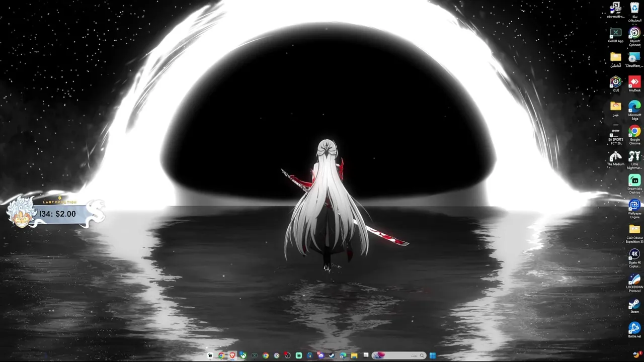This screenshot has height=362, width=644.
Task: Launch the Ubisoft Connect shortcut
Action: point(634,37)
